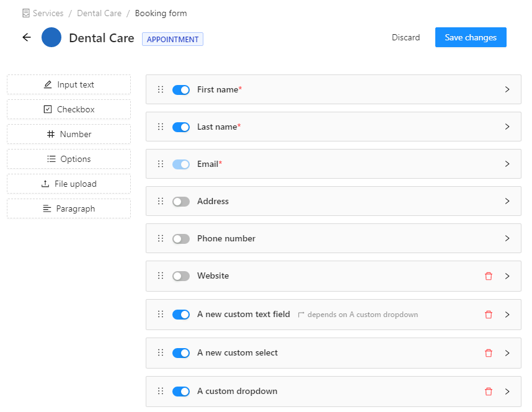The image size is (532, 412).
Task: Click trash icon for A new custom select
Action: pos(488,353)
